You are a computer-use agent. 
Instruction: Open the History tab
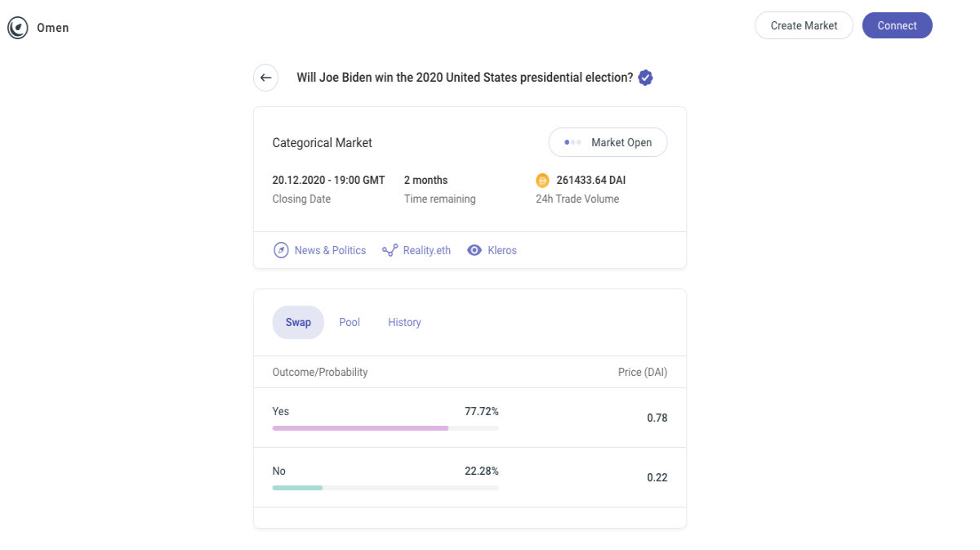click(404, 322)
